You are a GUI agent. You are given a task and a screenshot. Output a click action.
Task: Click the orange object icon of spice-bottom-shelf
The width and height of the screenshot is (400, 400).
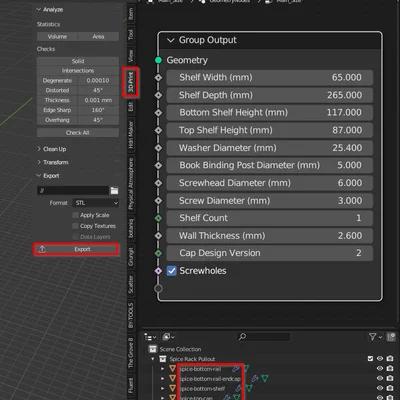(172, 389)
